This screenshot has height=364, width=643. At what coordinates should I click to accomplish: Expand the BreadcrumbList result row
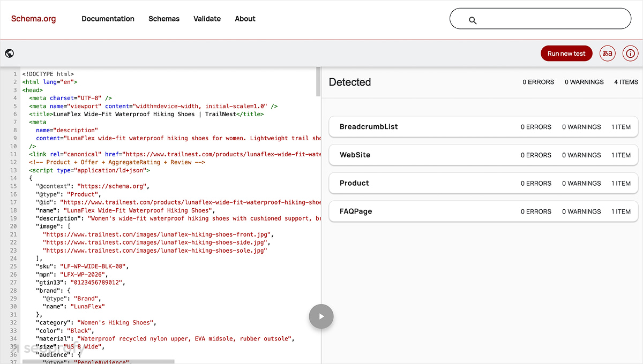(x=483, y=127)
